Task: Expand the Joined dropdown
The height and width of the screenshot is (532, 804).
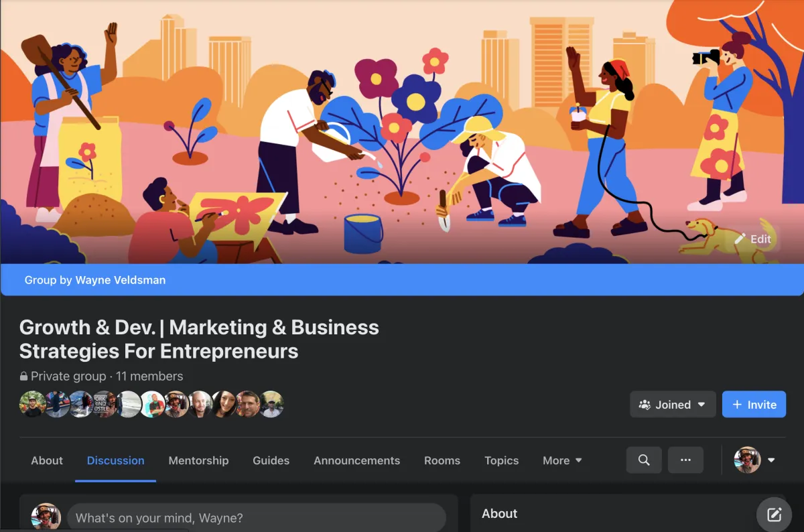Action: 673,405
